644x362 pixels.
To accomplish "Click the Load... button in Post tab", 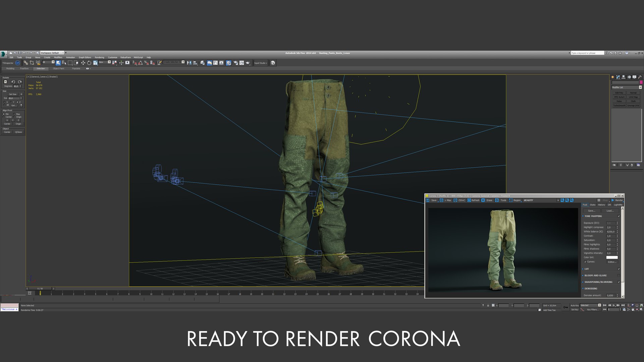I will pos(610,211).
